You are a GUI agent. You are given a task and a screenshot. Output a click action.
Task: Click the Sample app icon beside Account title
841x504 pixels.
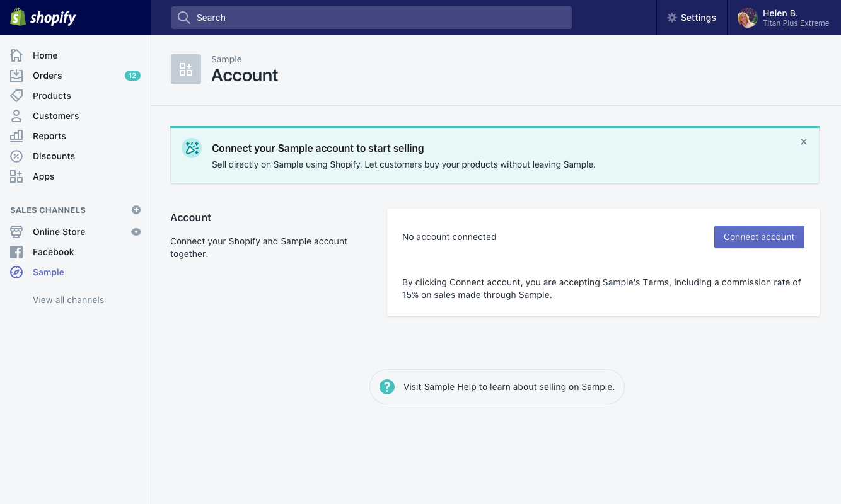point(186,69)
